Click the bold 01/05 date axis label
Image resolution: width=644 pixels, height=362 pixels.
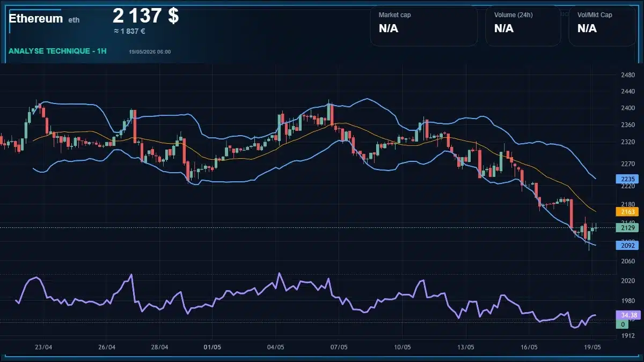[213, 347]
